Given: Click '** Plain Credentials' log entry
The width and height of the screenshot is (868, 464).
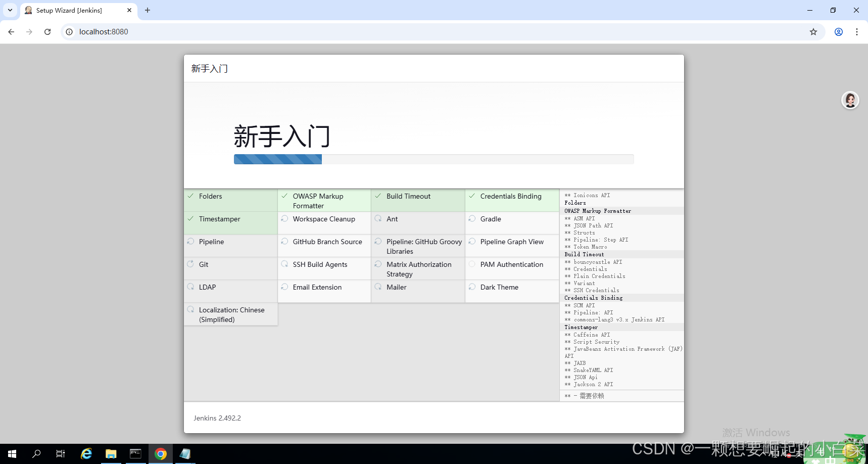Looking at the screenshot, I should point(595,276).
